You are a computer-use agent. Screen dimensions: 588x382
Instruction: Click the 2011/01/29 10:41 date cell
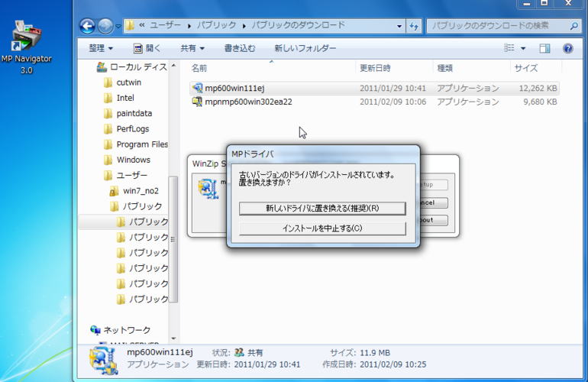tap(393, 88)
